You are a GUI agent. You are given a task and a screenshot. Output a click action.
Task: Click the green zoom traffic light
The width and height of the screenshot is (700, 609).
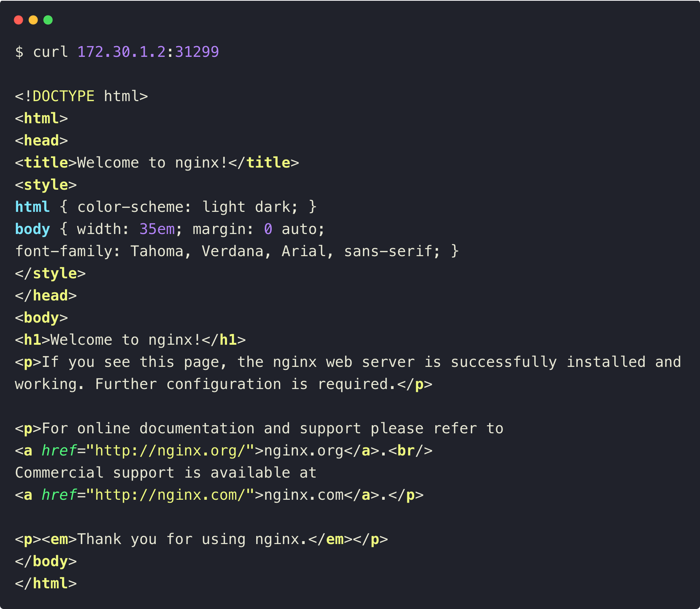tap(48, 20)
